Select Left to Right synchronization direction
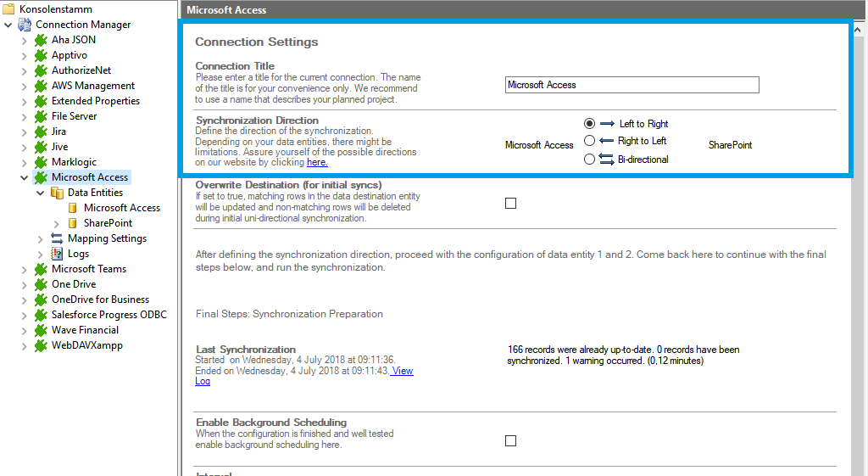The image size is (868, 476). point(590,123)
